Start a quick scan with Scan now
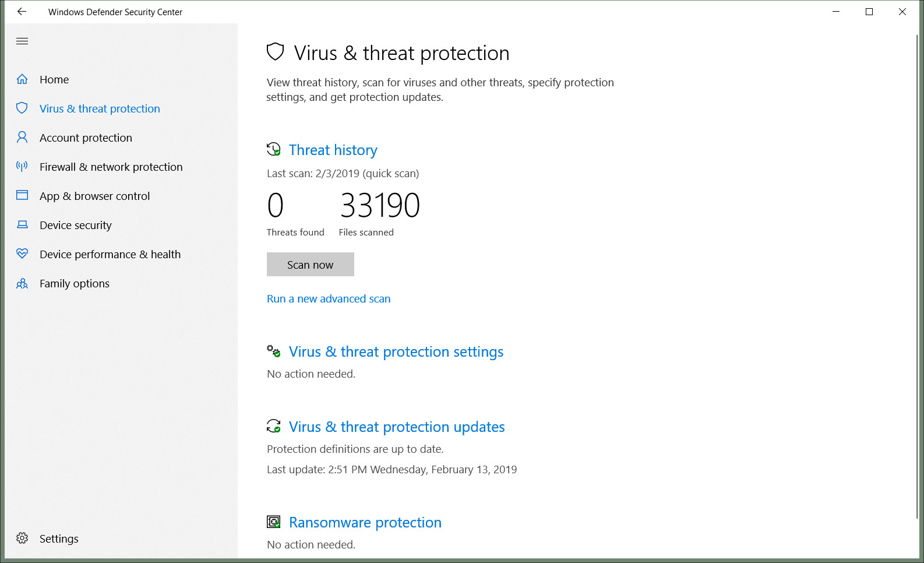The width and height of the screenshot is (924, 563). pos(311,265)
